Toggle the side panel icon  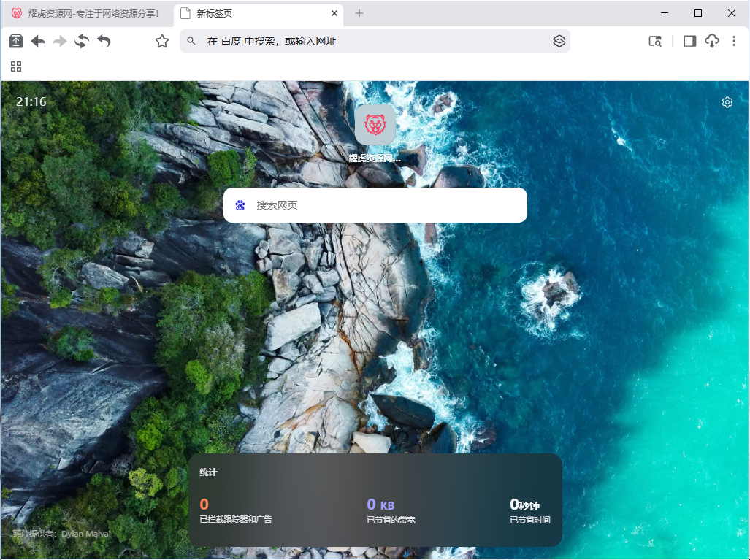pyautogui.click(x=689, y=42)
